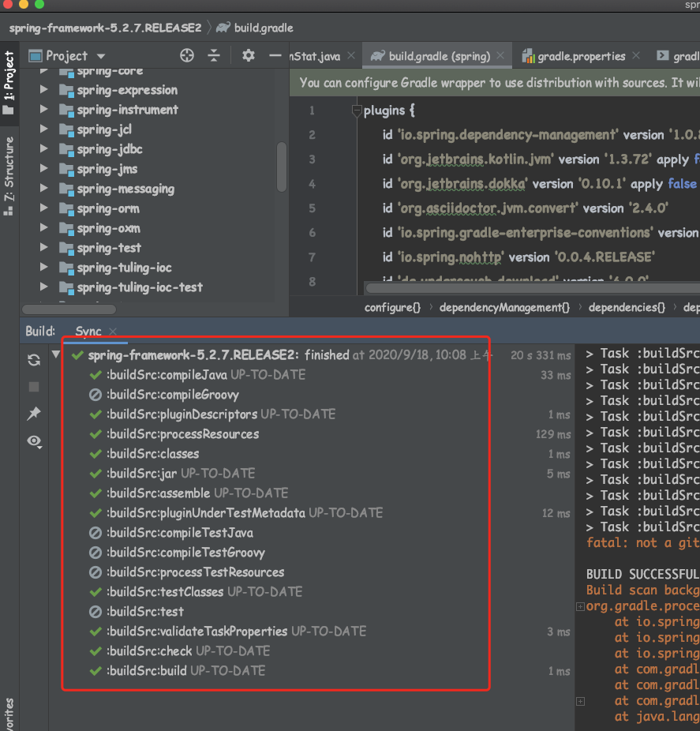Click the stop build square icon

pos(33,387)
